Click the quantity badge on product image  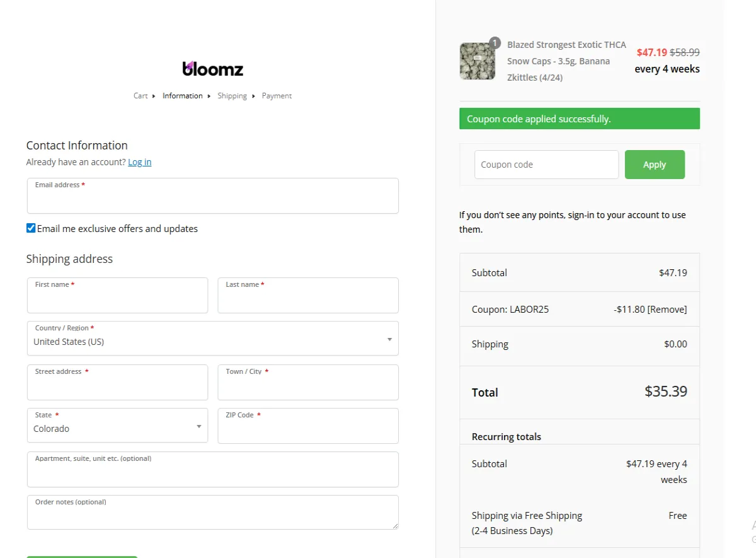(495, 43)
